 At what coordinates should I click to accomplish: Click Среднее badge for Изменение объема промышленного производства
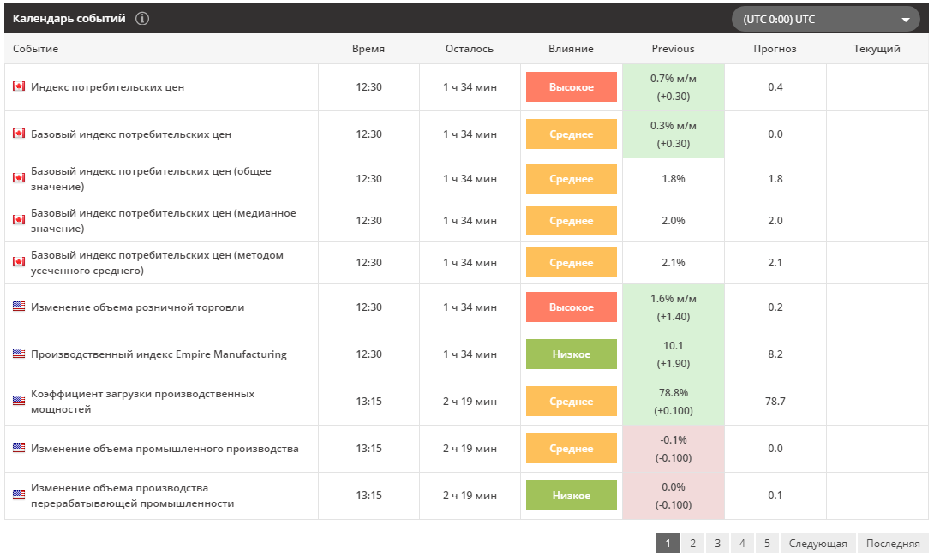click(572, 448)
